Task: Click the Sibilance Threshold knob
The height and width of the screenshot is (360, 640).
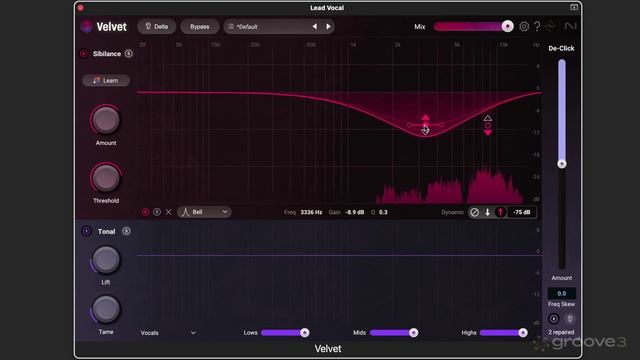Action: click(x=106, y=178)
